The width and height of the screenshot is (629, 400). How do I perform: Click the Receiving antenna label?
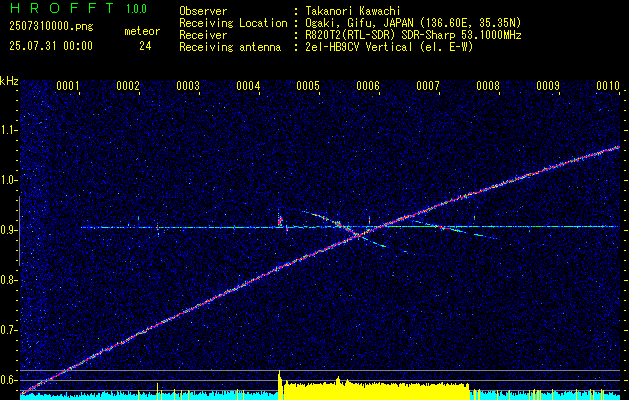tap(230, 47)
